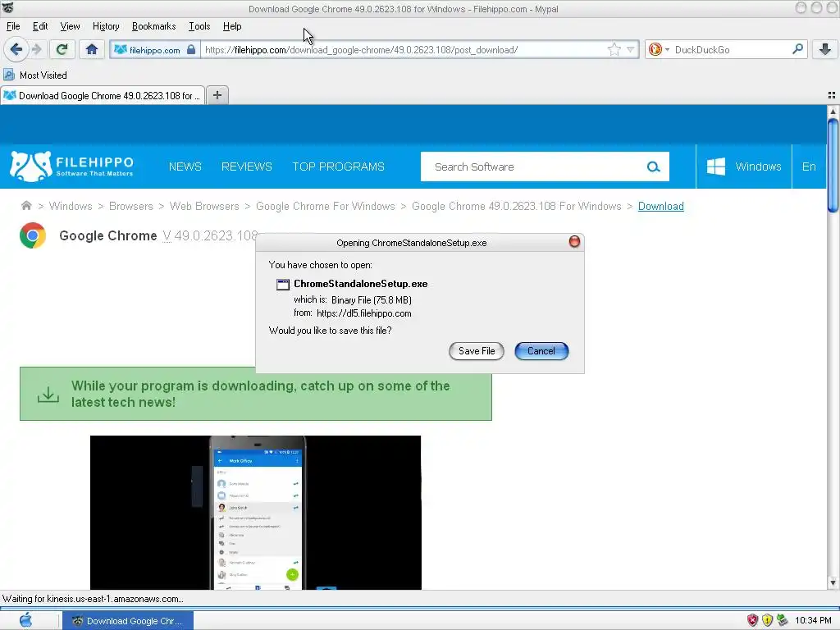Close the Opening ChromeStandaloneSetup.exe dialog
Screen dimensions: 840x630
coord(574,242)
